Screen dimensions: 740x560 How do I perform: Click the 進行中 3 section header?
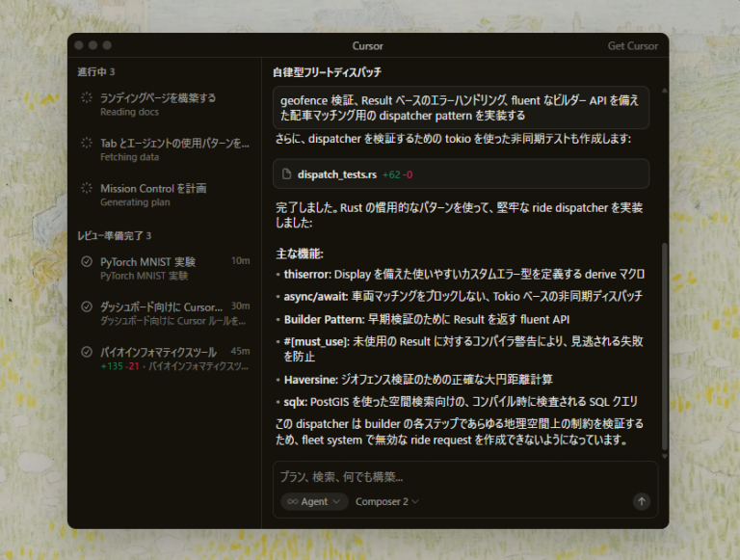pyautogui.click(x=96, y=71)
